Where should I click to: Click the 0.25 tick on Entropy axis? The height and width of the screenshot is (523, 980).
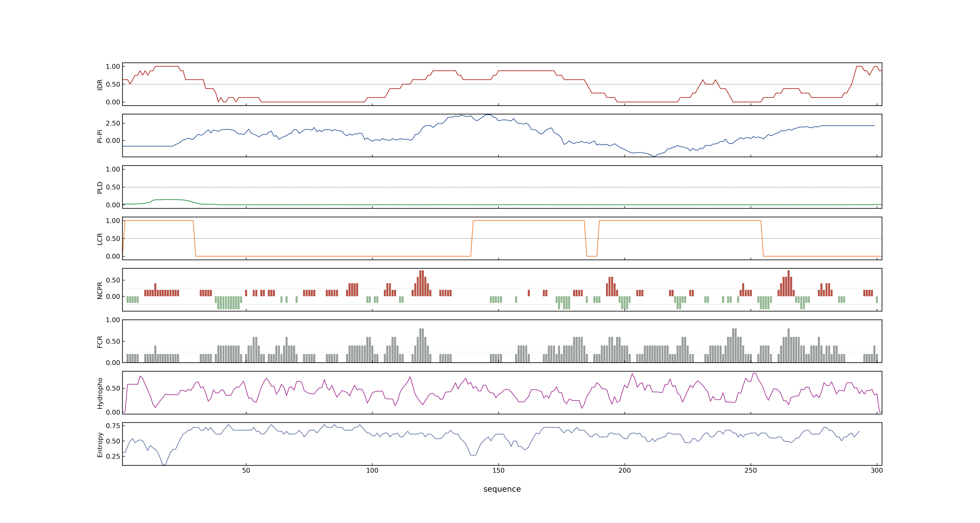pyautogui.click(x=113, y=456)
